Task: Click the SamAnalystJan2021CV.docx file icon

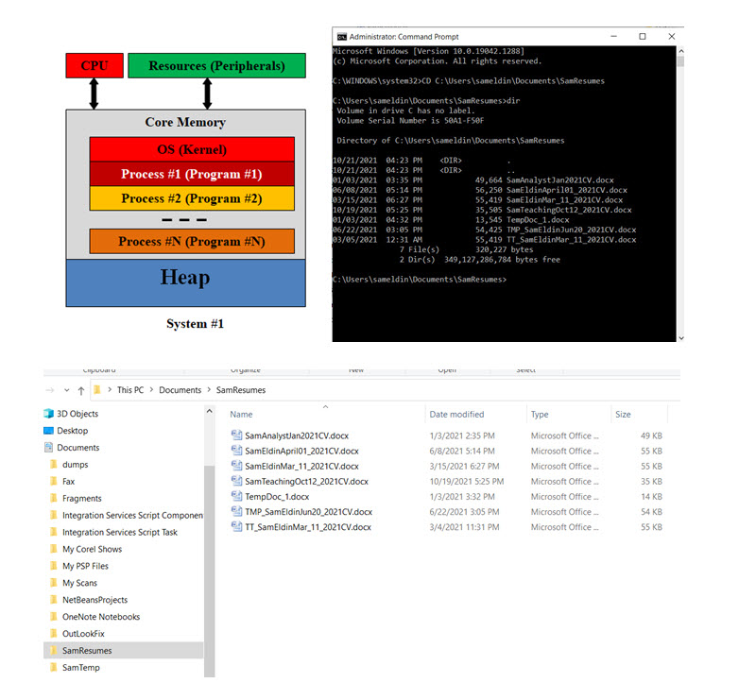Action: tap(237, 436)
